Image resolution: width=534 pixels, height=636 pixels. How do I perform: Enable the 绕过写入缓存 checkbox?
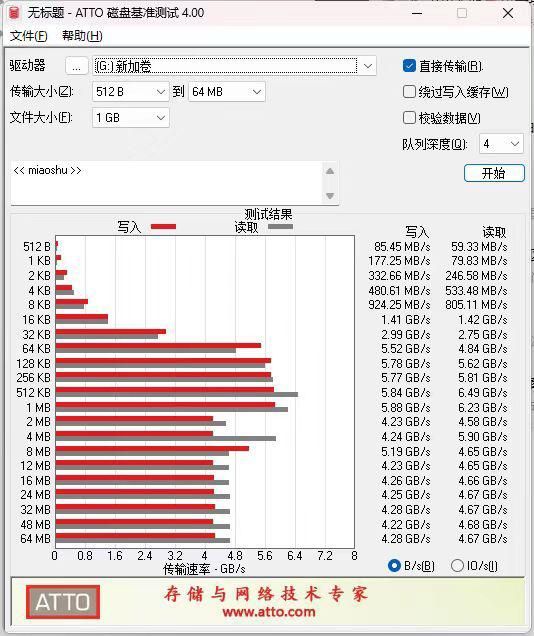pos(409,92)
